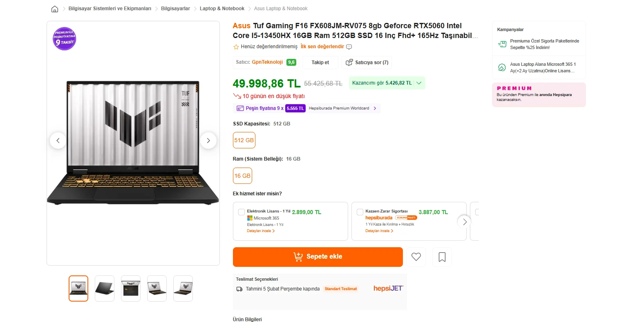Show next product image with right arrow

[208, 141]
